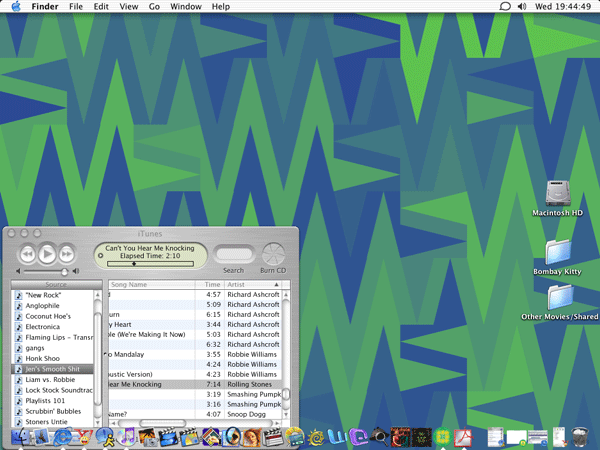The image size is (600, 450).
Task: Open Finder from the Dock
Action: 20,437
